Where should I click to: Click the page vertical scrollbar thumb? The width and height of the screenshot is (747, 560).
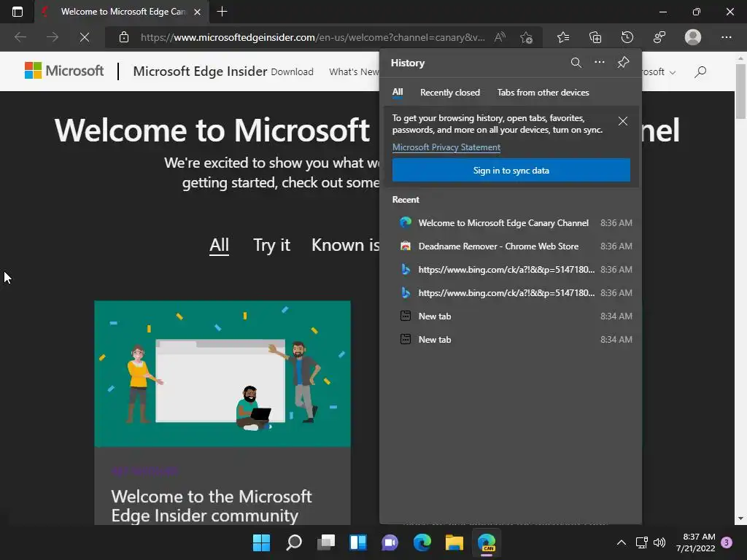click(740, 91)
